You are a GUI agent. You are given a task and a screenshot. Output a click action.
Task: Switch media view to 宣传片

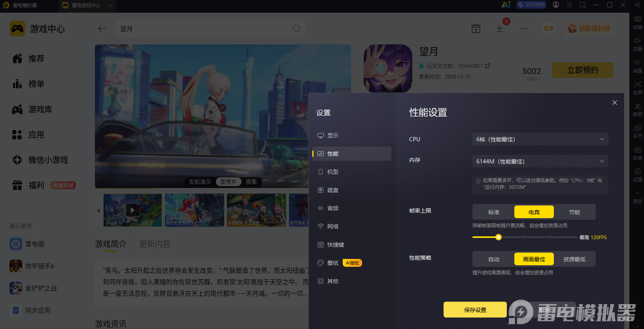[x=229, y=182]
